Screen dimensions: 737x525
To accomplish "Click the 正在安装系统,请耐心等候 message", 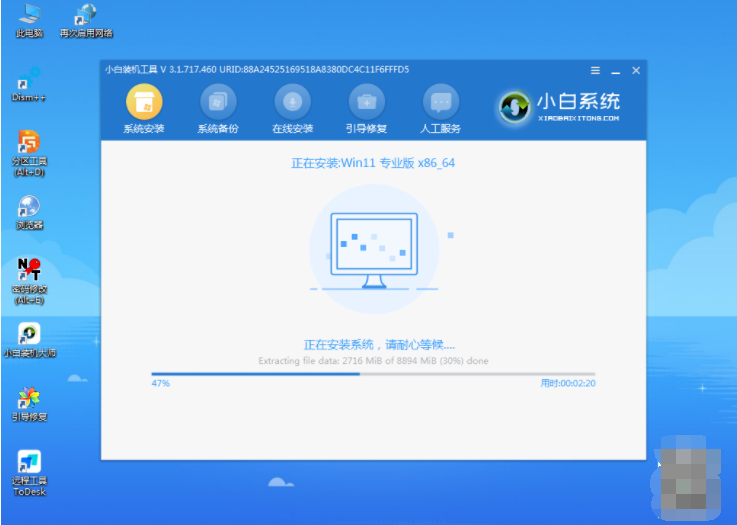I will [x=379, y=345].
